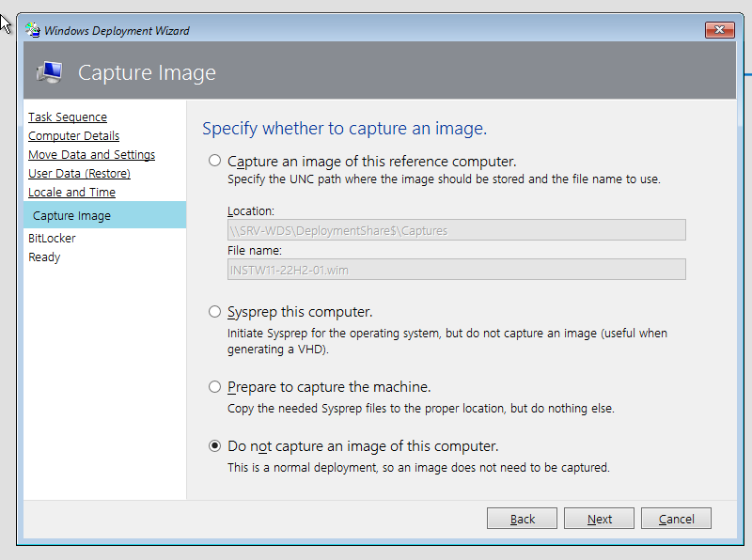The width and height of the screenshot is (752, 560).
Task: Cancel the deployment wizard
Action: pos(676,518)
